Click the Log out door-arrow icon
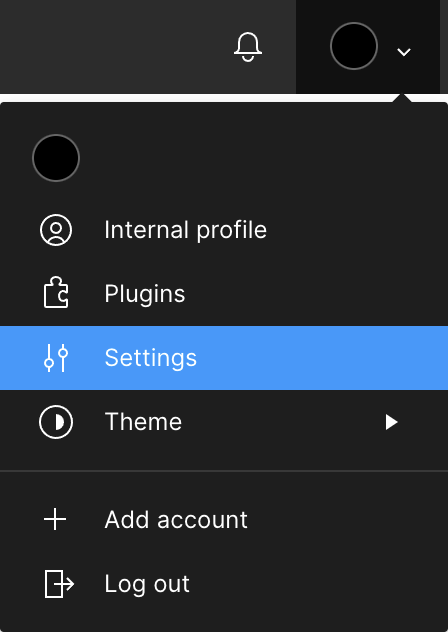 (x=59, y=584)
